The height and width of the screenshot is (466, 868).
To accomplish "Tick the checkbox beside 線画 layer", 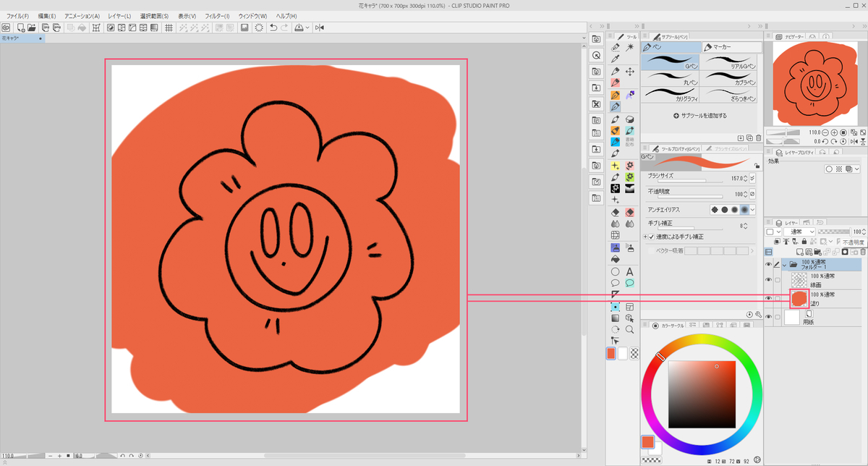I will (778, 279).
